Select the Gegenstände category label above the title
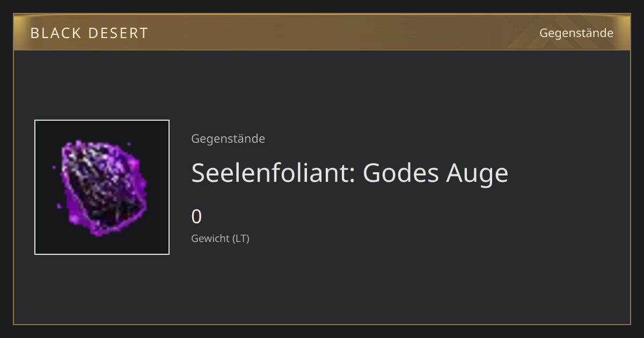The width and height of the screenshot is (644, 338). [228, 138]
